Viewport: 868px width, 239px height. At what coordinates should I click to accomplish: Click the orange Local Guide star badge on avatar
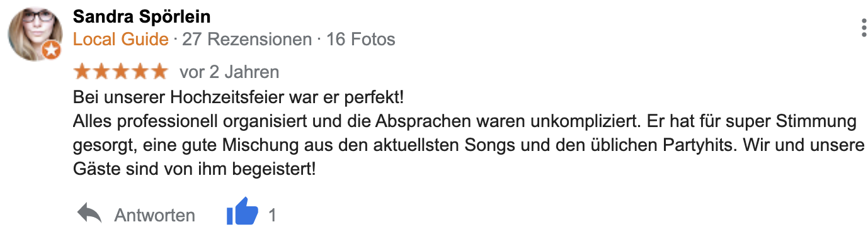tap(52, 50)
